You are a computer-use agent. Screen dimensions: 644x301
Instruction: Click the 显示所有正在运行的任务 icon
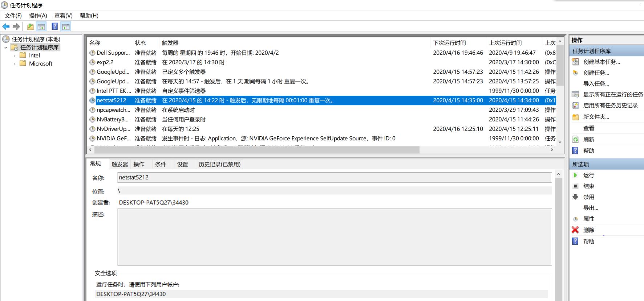click(x=575, y=94)
